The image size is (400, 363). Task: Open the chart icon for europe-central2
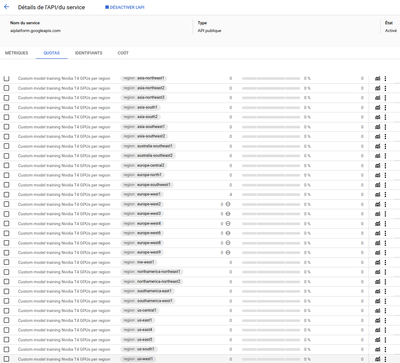tap(377, 165)
